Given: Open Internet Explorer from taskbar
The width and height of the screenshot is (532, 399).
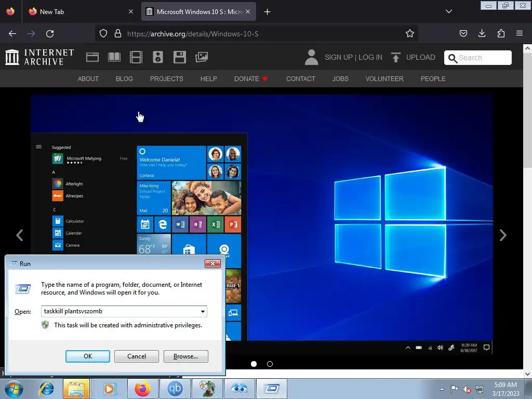Looking at the screenshot, I should tap(46, 389).
